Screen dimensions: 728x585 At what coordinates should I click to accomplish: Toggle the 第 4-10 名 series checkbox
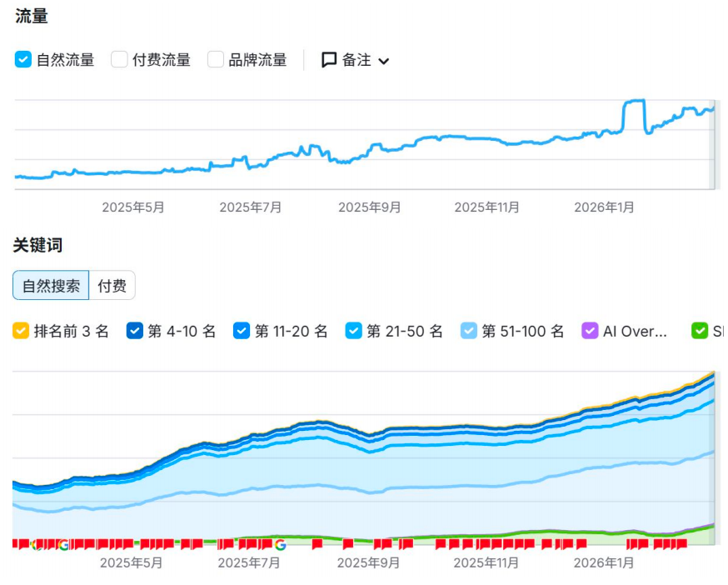(x=135, y=331)
